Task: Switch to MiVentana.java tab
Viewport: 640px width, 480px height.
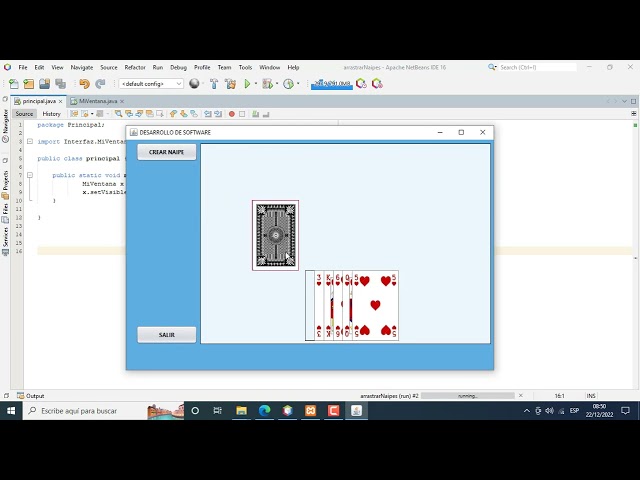Action: pyautogui.click(x=98, y=101)
